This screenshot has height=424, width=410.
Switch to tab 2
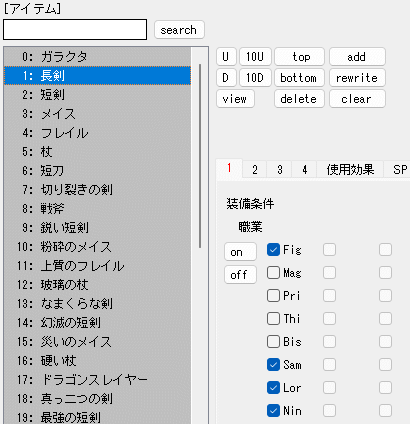(x=255, y=170)
